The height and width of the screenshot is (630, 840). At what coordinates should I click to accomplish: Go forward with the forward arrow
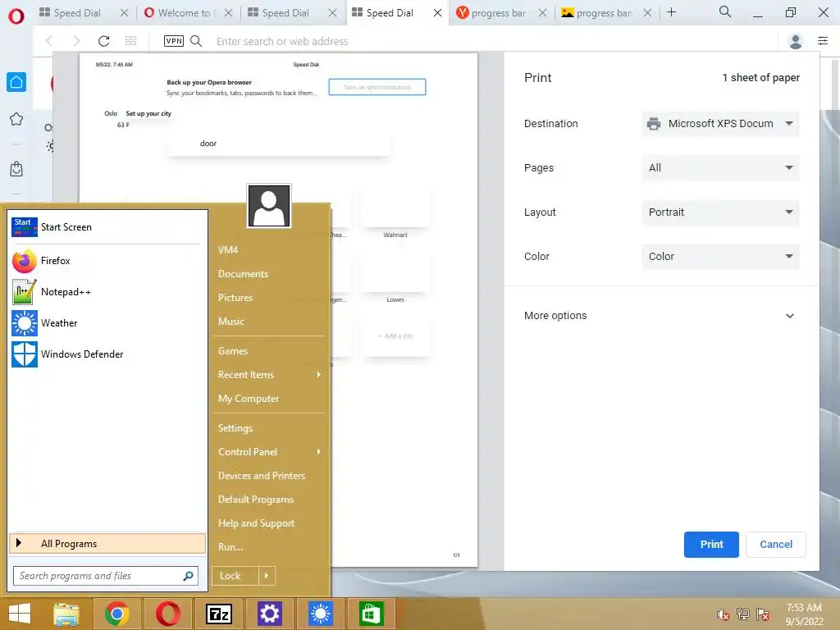[x=76, y=41]
